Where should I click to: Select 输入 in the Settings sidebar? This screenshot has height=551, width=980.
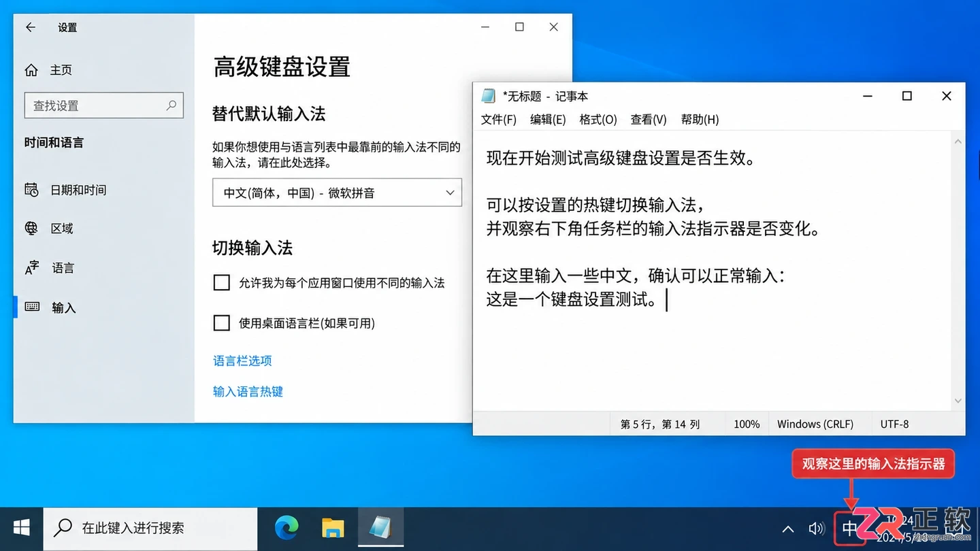coord(50,307)
